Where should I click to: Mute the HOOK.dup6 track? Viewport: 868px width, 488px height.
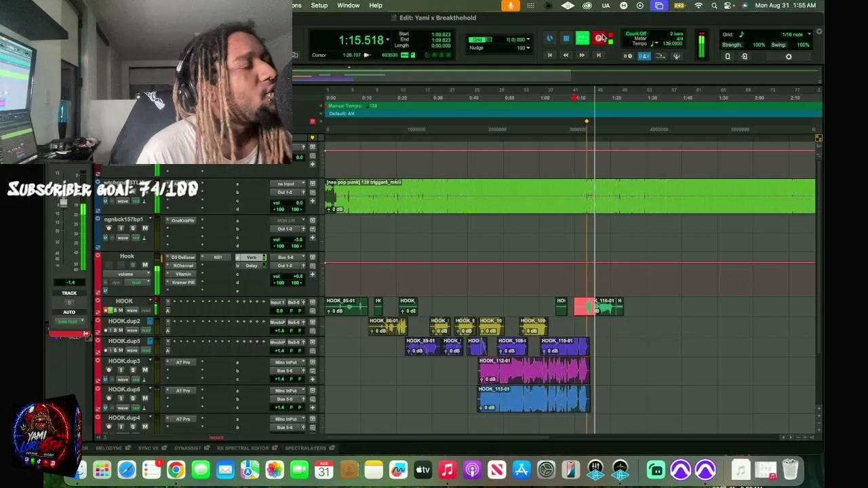click(x=144, y=399)
